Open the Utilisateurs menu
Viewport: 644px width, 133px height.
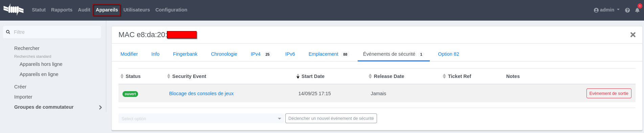137,10
